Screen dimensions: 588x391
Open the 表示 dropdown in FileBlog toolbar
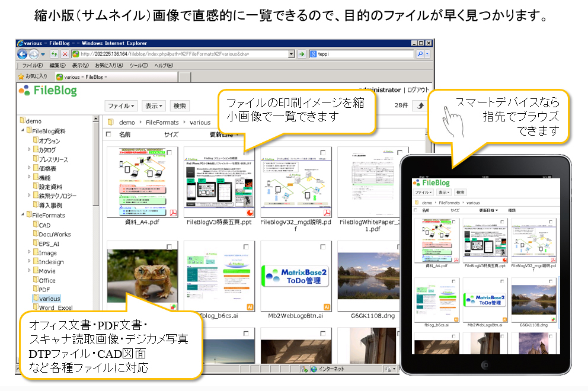(154, 105)
